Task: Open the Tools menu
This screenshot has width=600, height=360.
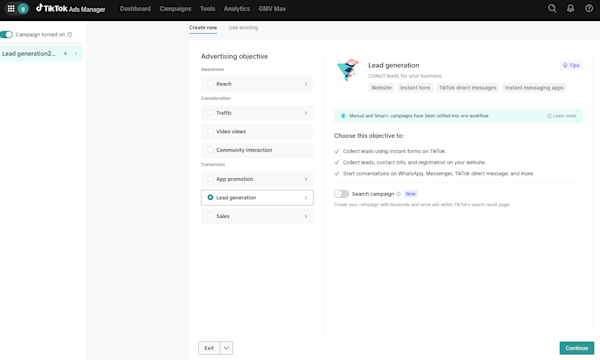Action: coord(207,8)
